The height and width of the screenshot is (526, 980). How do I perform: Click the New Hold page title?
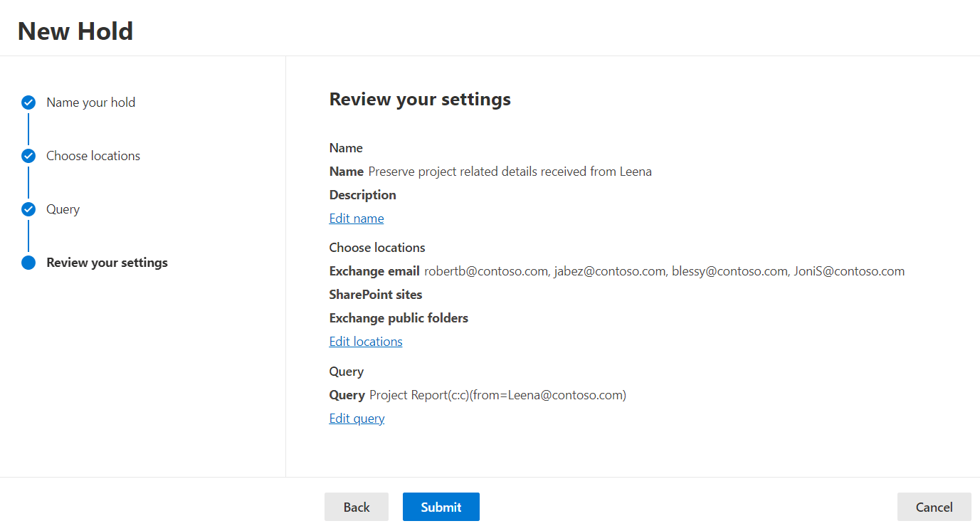[x=75, y=31]
